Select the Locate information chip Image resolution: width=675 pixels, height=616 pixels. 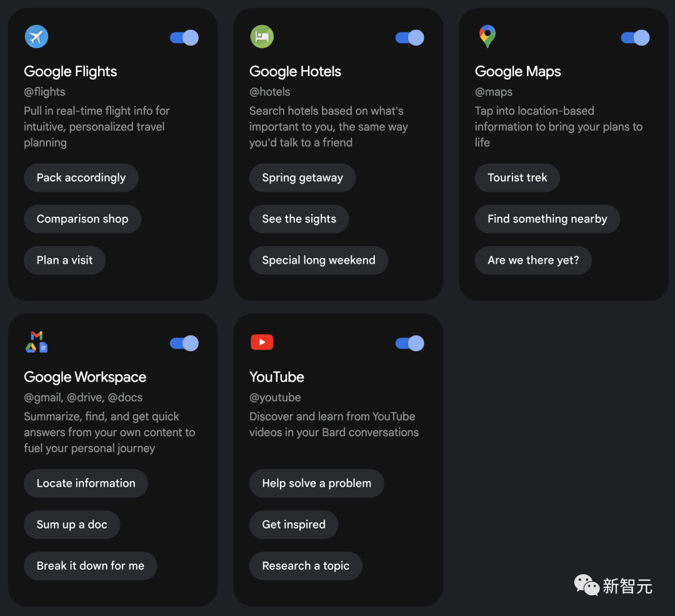(86, 483)
